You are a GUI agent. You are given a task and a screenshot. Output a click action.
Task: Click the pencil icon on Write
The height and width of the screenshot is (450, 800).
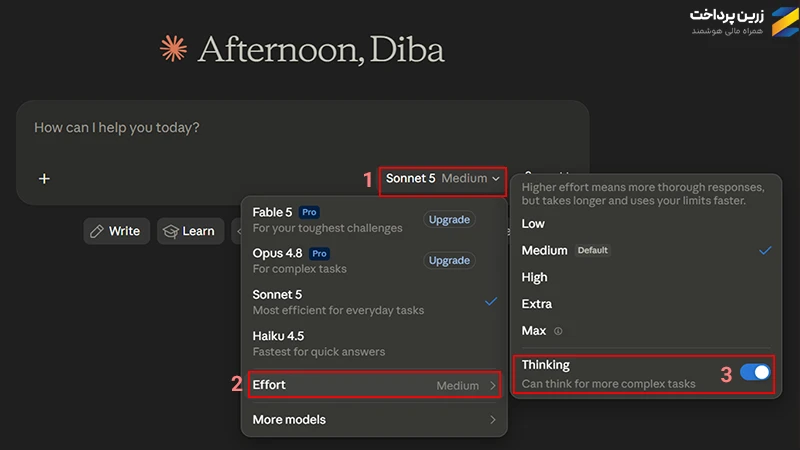click(97, 232)
